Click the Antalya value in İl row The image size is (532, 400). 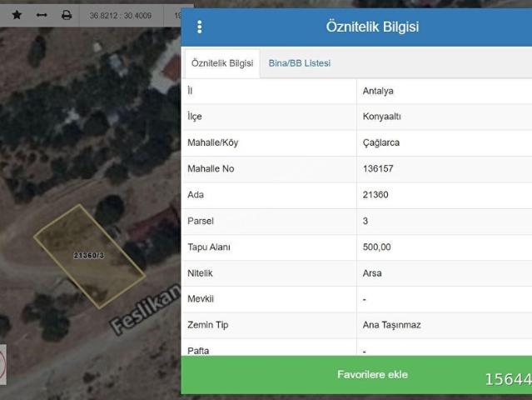click(x=378, y=91)
